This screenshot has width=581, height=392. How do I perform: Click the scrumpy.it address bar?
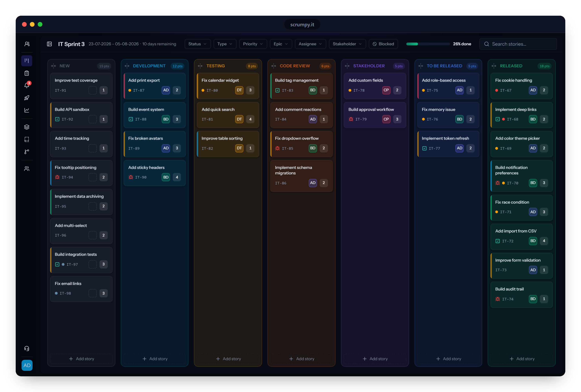pos(302,25)
